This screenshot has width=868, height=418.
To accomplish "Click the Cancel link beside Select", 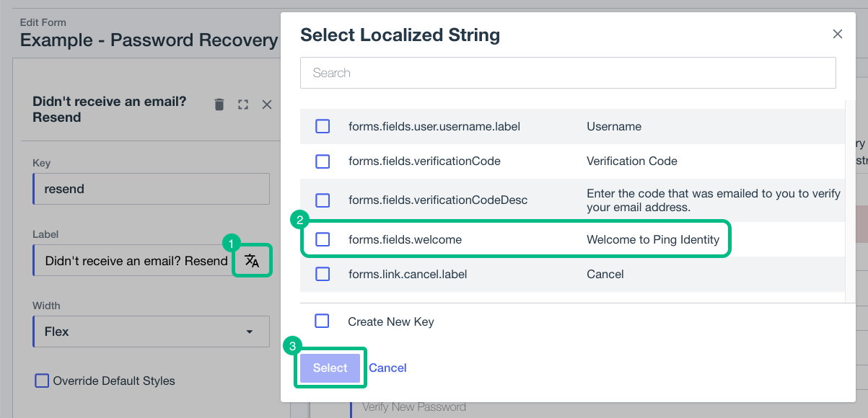I will (387, 368).
